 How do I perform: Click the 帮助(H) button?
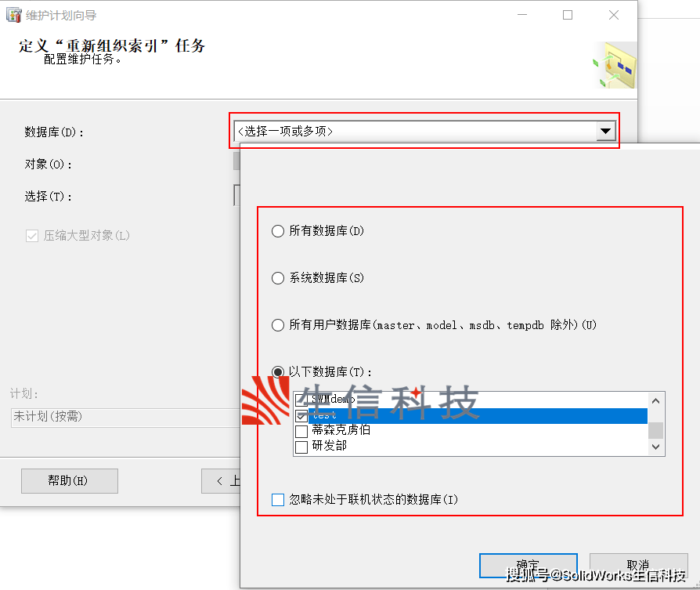tap(70, 480)
